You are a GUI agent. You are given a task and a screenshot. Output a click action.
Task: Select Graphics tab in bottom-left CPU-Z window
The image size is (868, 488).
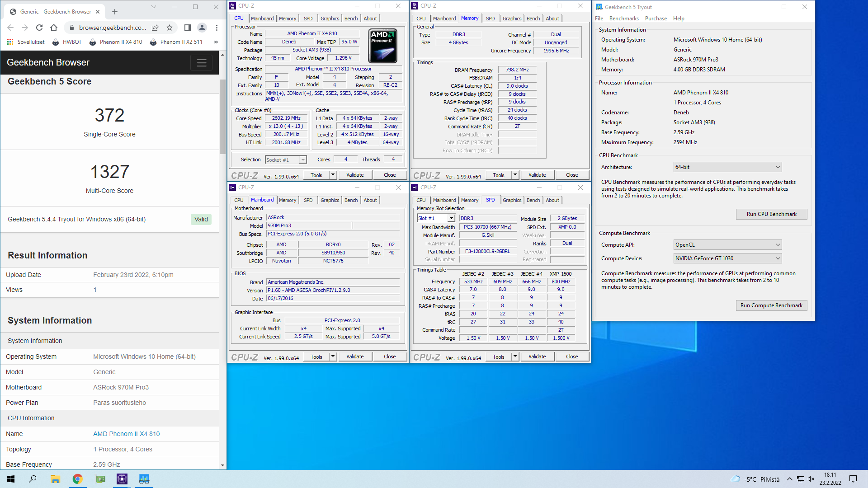(330, 200)
